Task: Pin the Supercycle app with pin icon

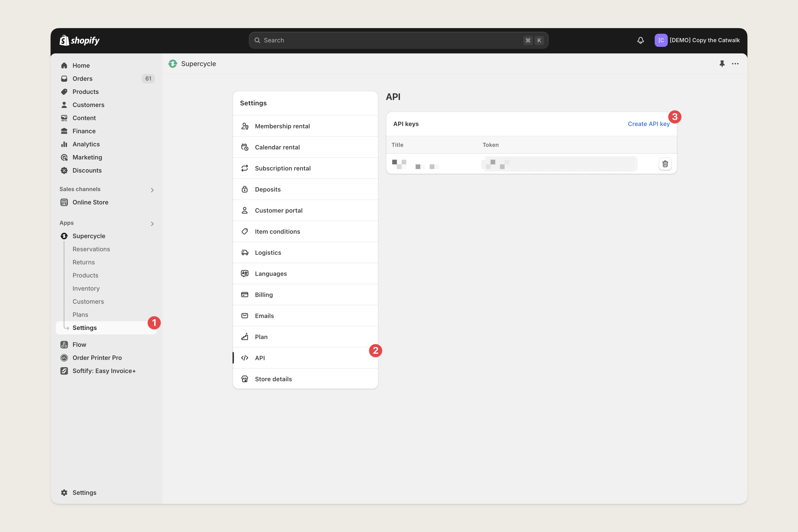Action: click(x=722, y=64)
